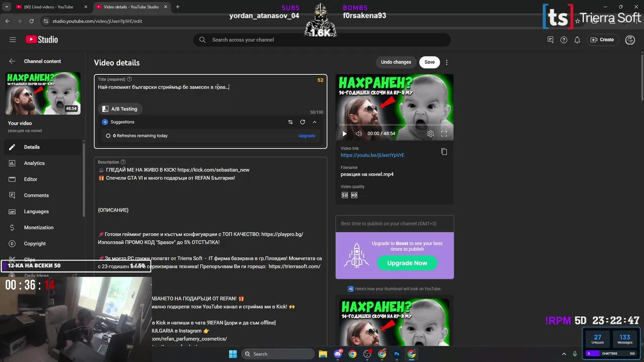The image size is (644, 362).
Task: Click the A/B Testing button
Action: [x=120, y=109]
